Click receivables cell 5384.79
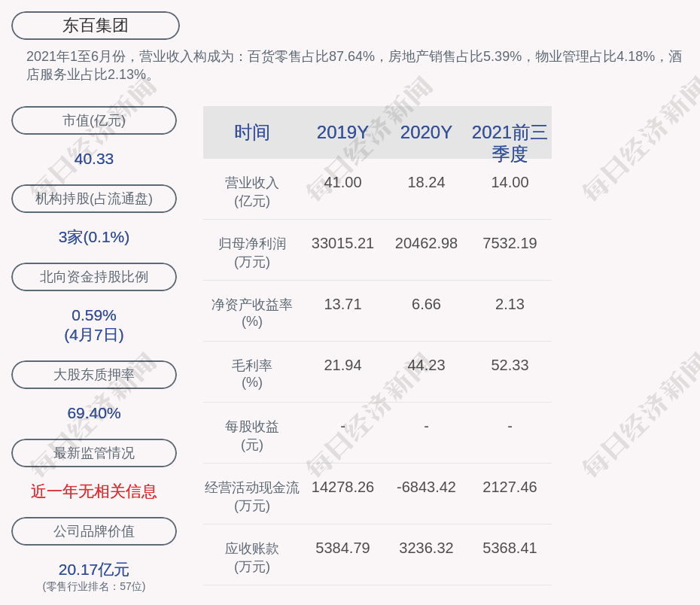Viewport: 700px width, 605px height. (x=342, y=549)
